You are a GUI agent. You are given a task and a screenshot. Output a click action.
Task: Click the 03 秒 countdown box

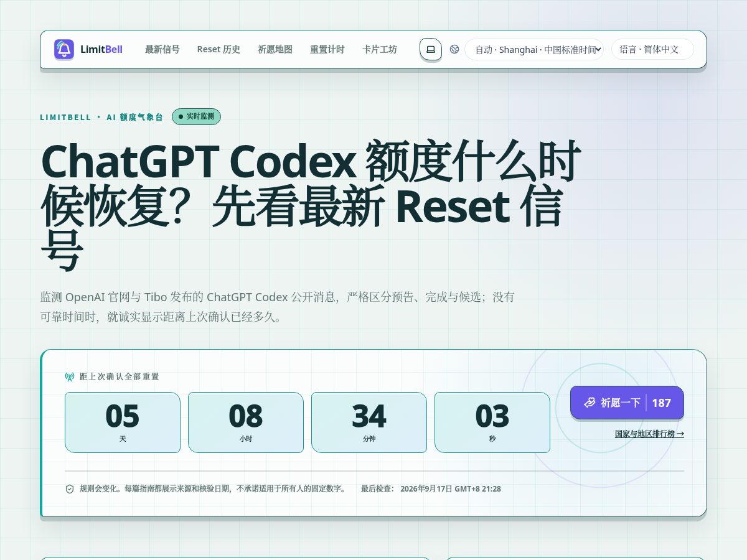tap(492, 422)
